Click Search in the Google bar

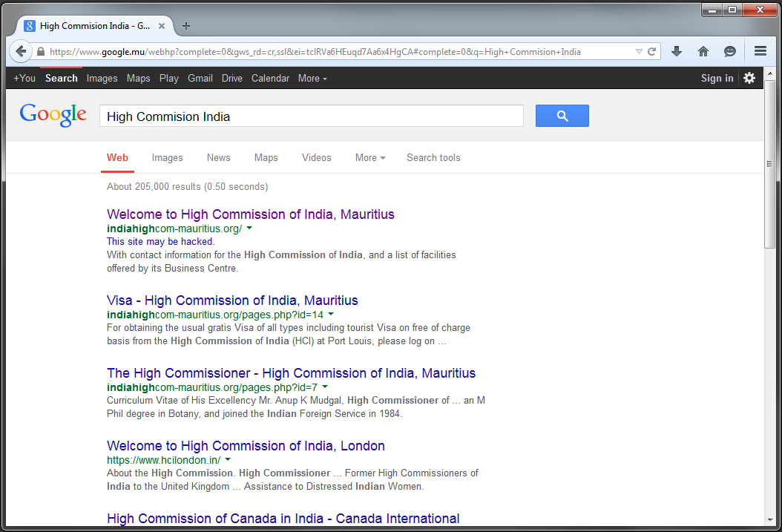click(62, 79)
